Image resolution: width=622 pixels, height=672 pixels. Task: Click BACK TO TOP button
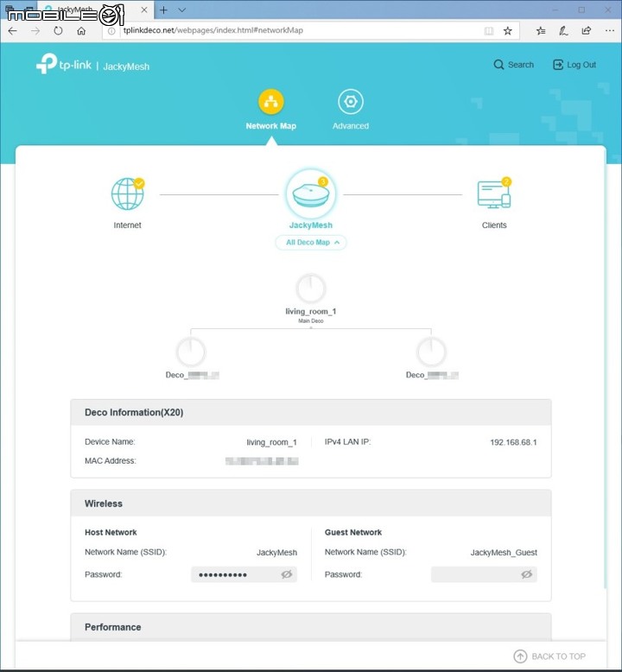coord(549,656)
